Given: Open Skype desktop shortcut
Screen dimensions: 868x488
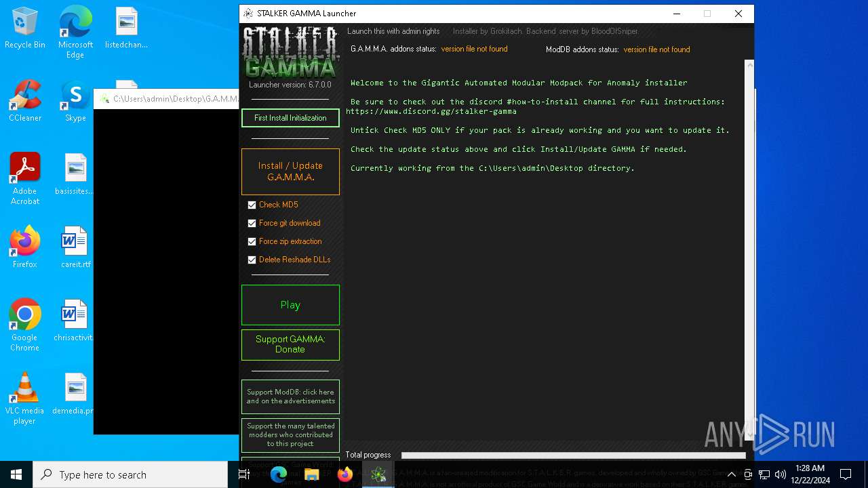Looking at the screenshot, I should [75, 101].
